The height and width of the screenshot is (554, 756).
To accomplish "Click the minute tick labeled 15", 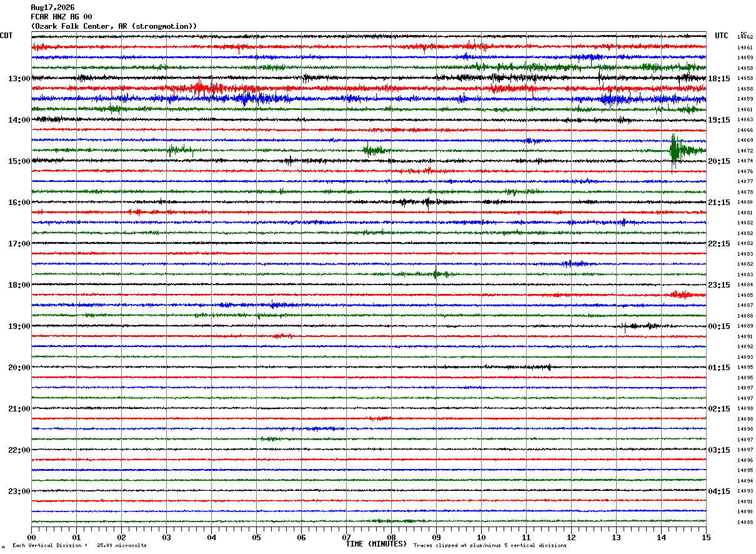I will click(706, 538).
